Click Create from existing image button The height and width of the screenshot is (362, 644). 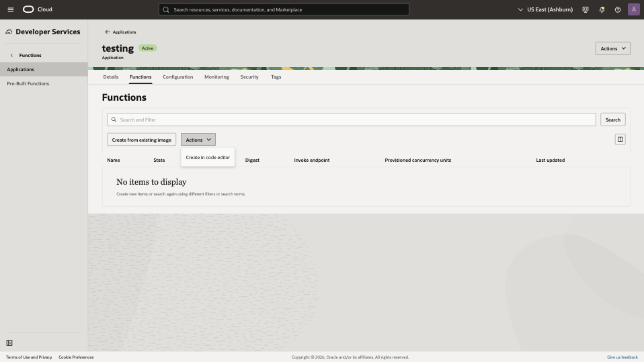(x=142, y=140)
